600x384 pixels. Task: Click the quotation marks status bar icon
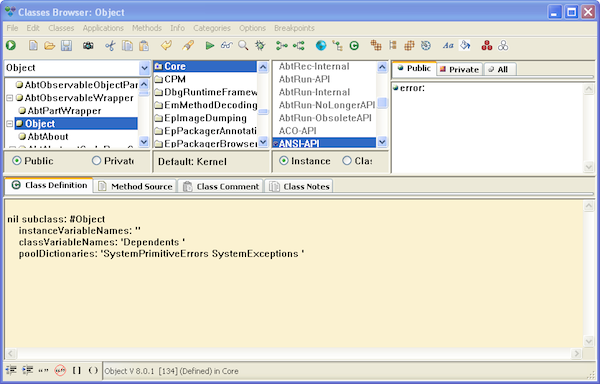[x=44, y=370]
